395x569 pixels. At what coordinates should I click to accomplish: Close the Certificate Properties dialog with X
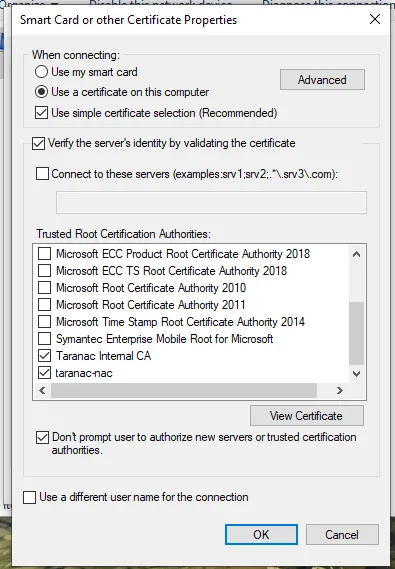coord(375,19)
